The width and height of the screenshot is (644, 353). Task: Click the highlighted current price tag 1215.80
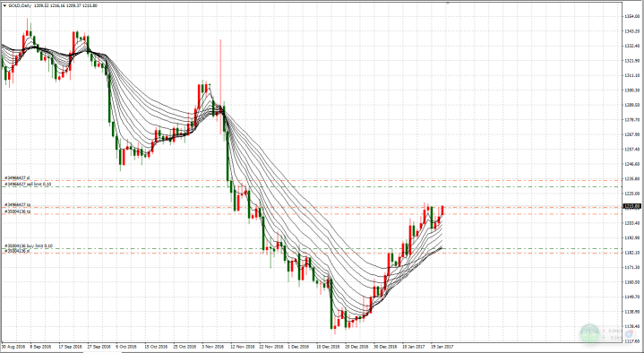pos(632,207)
